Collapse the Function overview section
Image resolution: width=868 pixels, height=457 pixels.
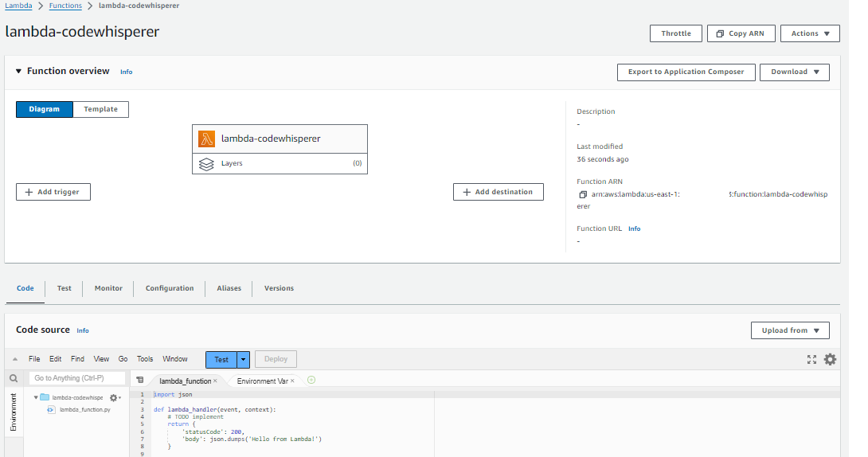click(x=18, y=72)
